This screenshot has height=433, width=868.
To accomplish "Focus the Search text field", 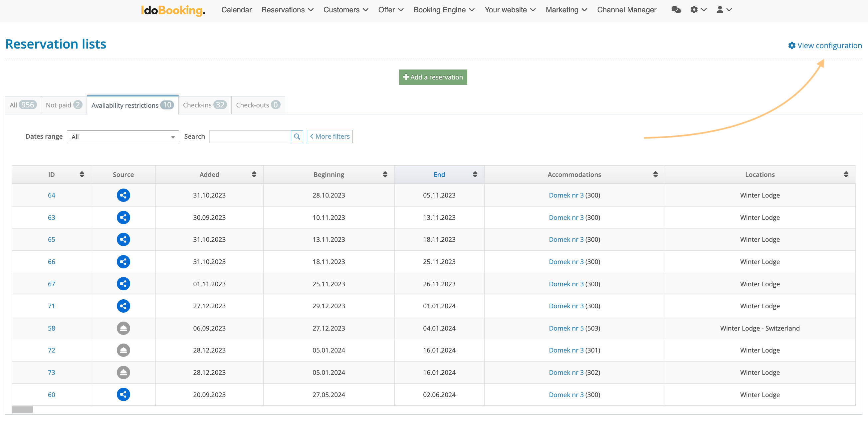I will [250, 137].
